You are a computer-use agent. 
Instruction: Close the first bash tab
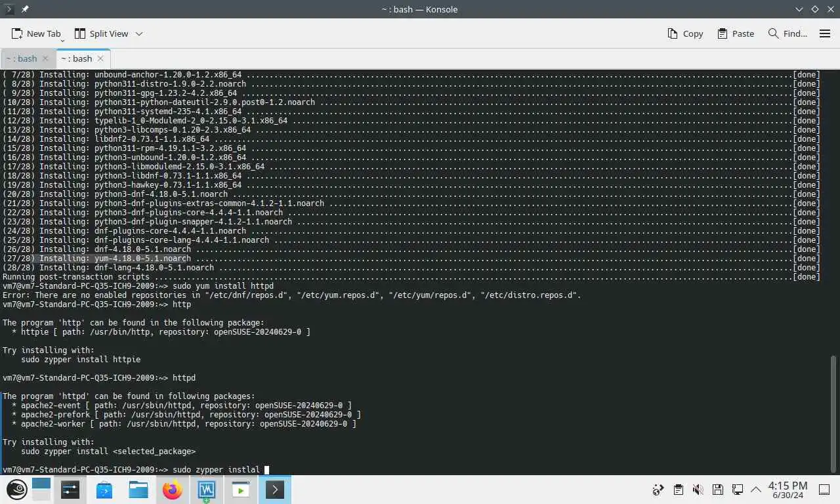point(45,58)
